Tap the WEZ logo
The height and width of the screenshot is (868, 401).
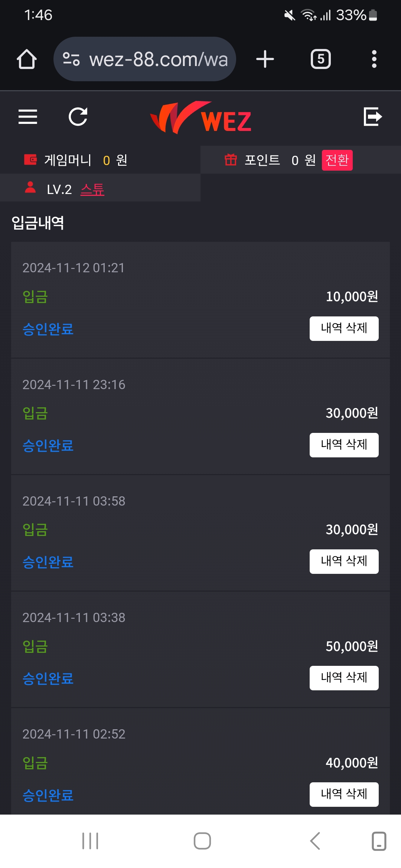tap(201, 118)
